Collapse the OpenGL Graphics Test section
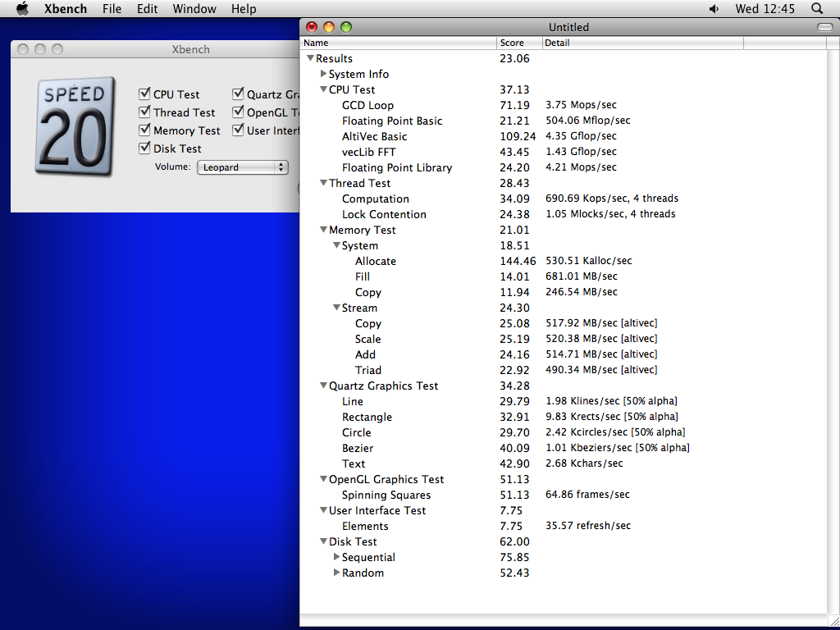840x630 pixels. pos(323,479)
